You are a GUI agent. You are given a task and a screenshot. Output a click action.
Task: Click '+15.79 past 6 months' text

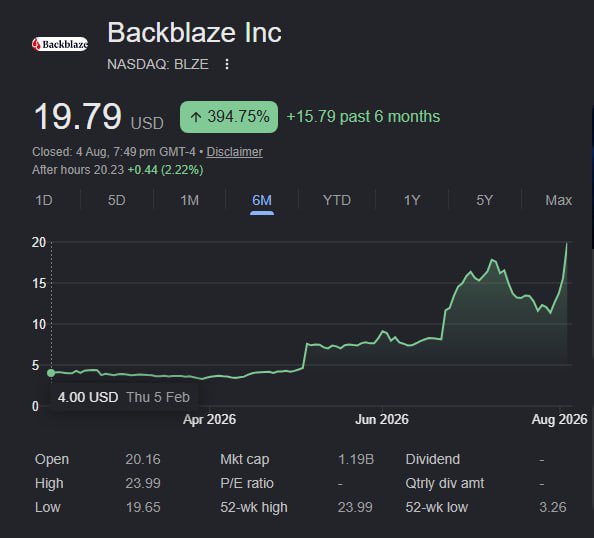pos(363,117)
